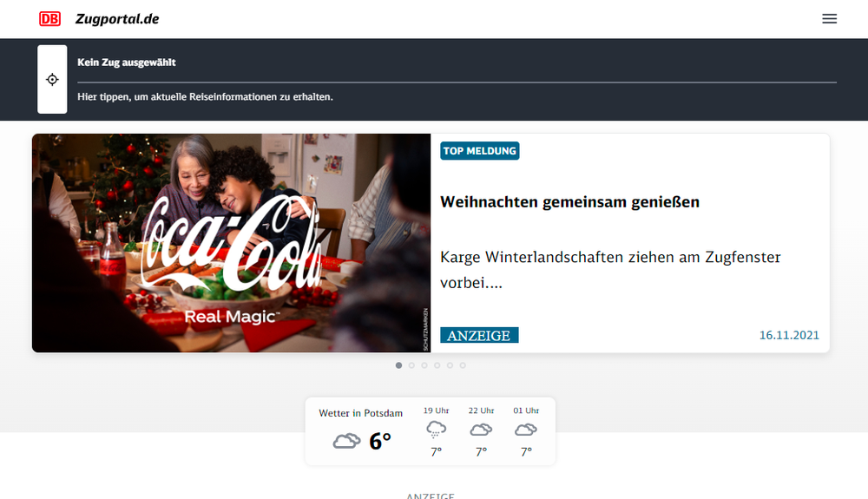This screenshot has width=868, height=499.
Task: Open headline 'Weihnachten gemeinsam genießen'
Action: coord(569,202)
